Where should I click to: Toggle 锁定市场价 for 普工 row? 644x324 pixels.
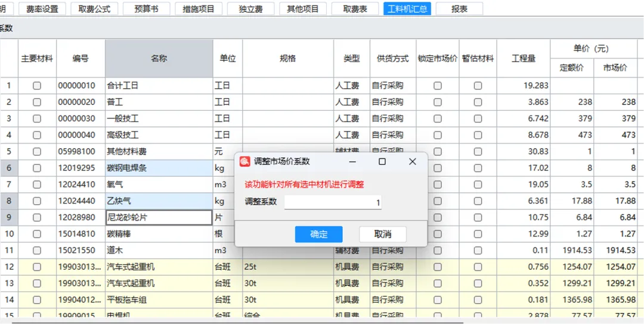click(438, 102)
